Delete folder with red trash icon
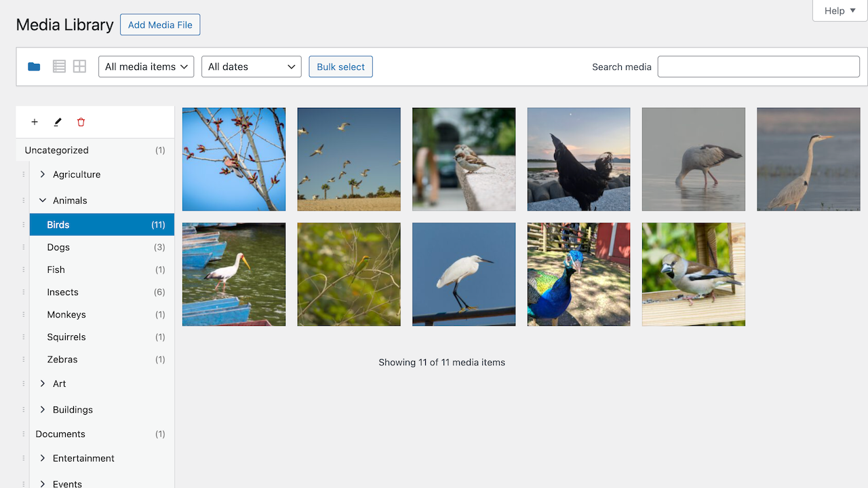 [81, 122]
